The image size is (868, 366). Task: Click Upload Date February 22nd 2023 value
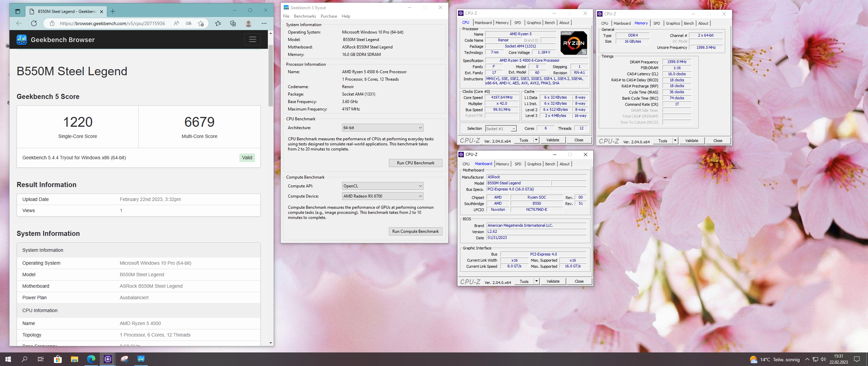click(150, 199)
